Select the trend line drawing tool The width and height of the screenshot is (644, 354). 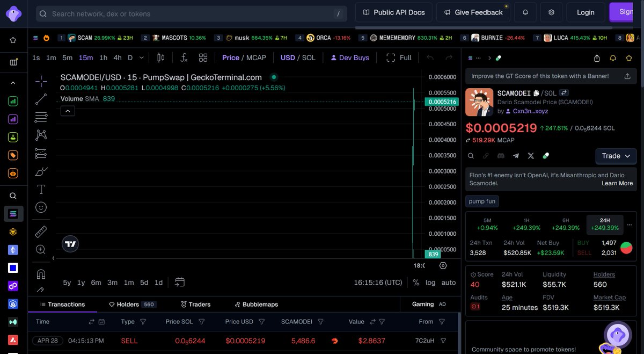pyautogui.click(x=41, y=99)
